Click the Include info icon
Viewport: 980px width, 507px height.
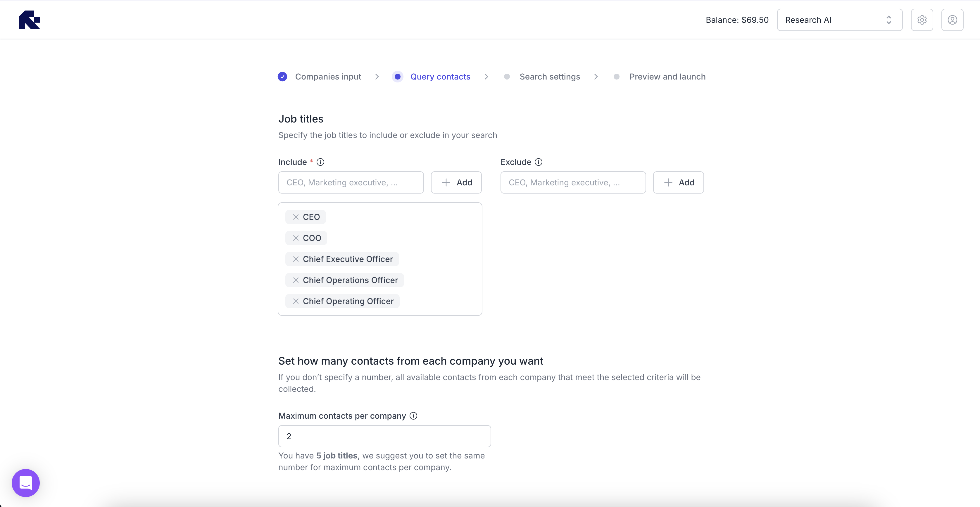[320, 162]
